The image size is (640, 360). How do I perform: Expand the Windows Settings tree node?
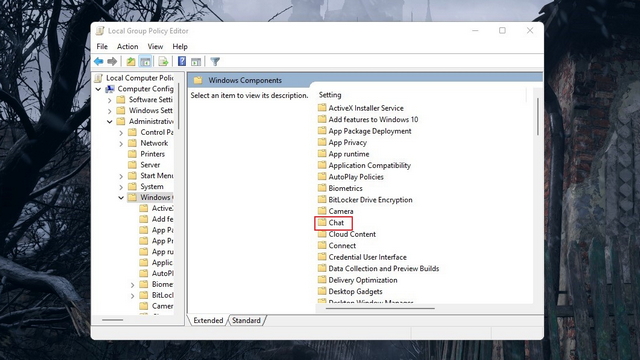(109, 111)
